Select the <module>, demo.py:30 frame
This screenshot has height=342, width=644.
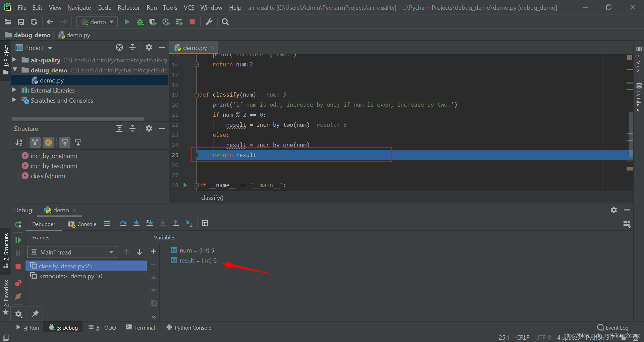click(x=86, y=276)
